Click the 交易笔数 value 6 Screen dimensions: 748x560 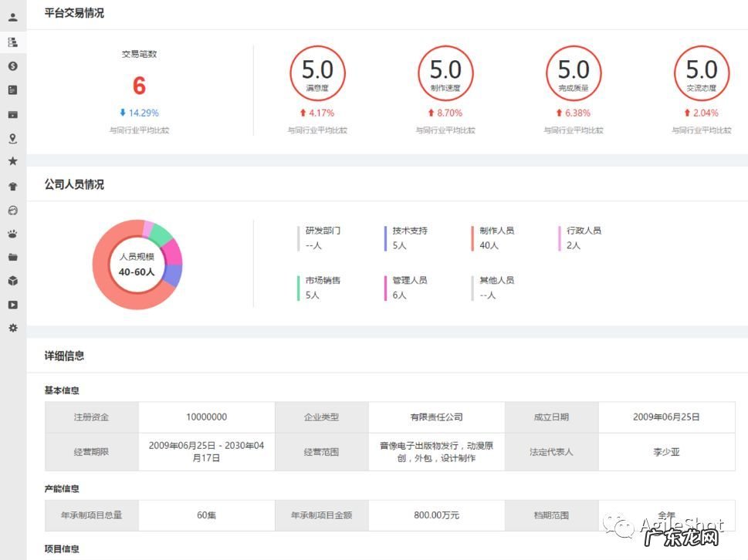(139, 86)
